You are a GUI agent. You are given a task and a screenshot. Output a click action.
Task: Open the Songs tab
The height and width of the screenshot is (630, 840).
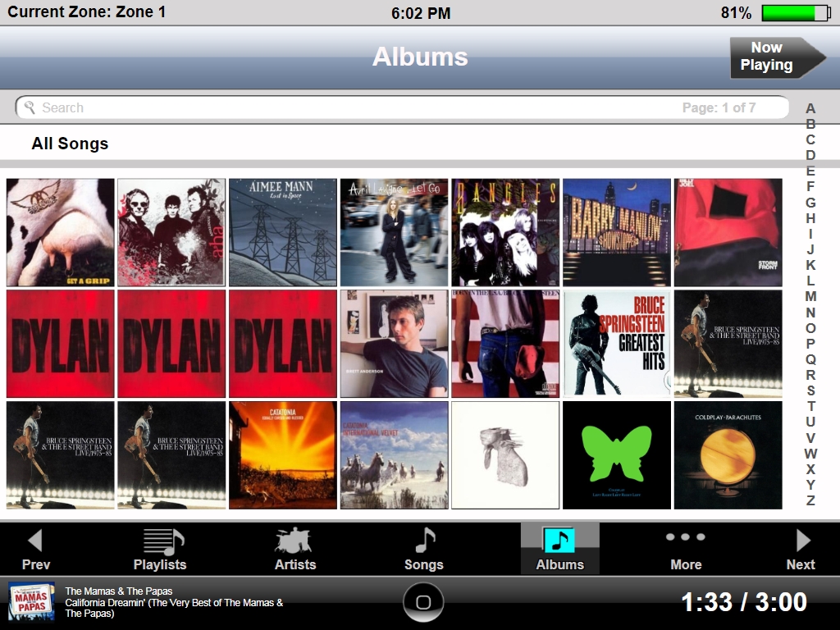424,549
